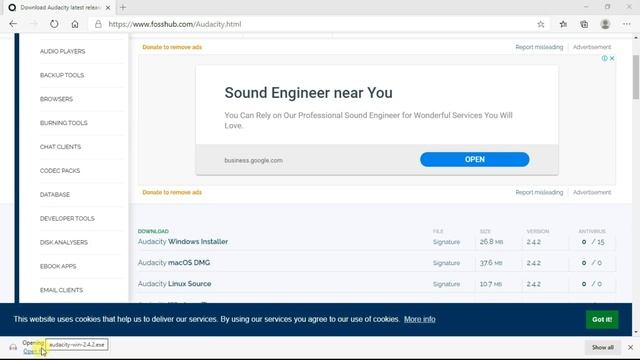Reload the page with the refresh icon
Viewport: 640px width, 360px height.
[x=54, y=24]
